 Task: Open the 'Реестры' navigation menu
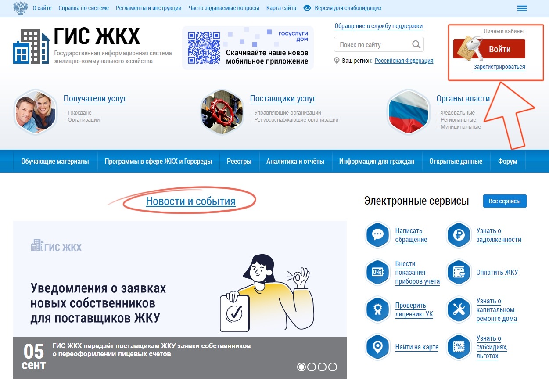[x=239, y=161]
